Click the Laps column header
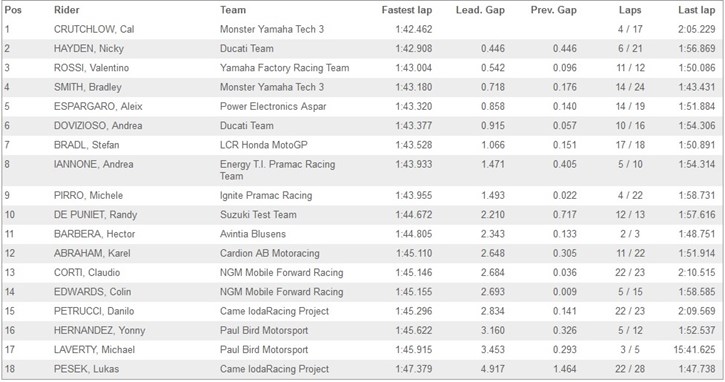 (x=630, y=10)
